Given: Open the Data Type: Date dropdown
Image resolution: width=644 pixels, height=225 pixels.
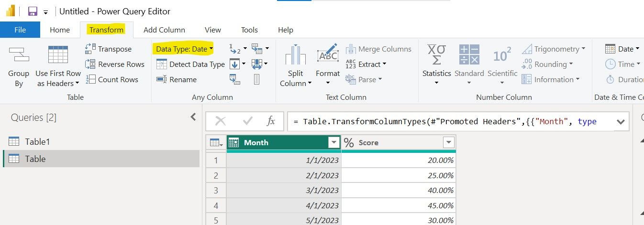Looking at the screenshot, I should (x=184, y=49).
